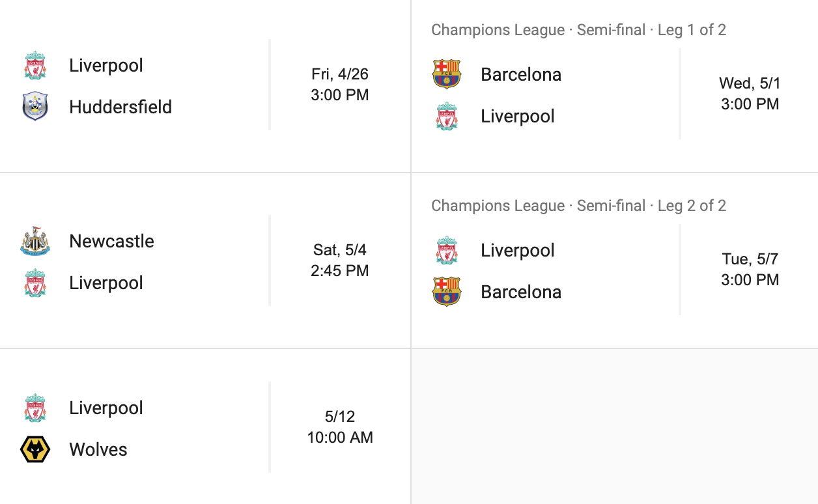
Task: Select the Wed, 5/1 kickoff time
Action: 750,94
